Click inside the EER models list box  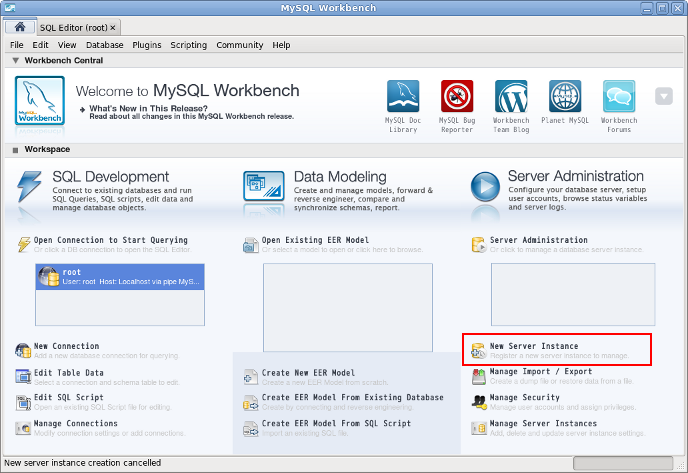click(348, 307)
